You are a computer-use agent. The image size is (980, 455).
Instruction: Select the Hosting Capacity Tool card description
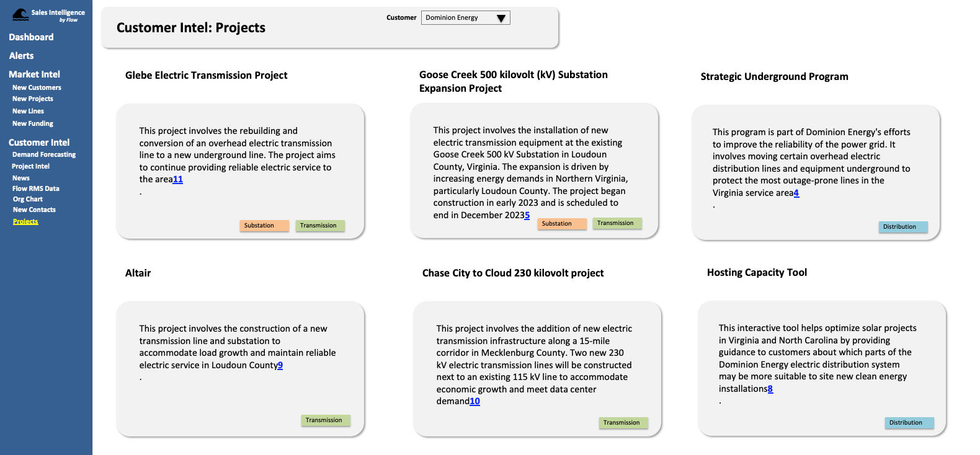tap(817, 358)
